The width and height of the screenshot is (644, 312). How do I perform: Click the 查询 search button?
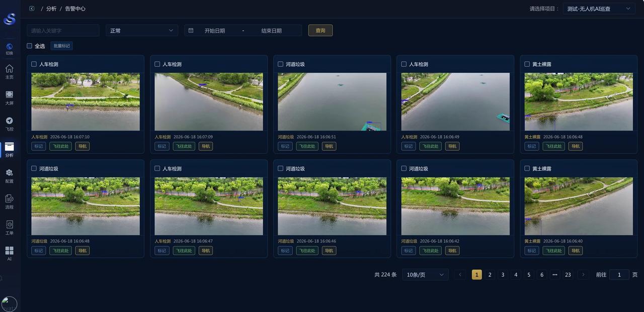[320, 31]
